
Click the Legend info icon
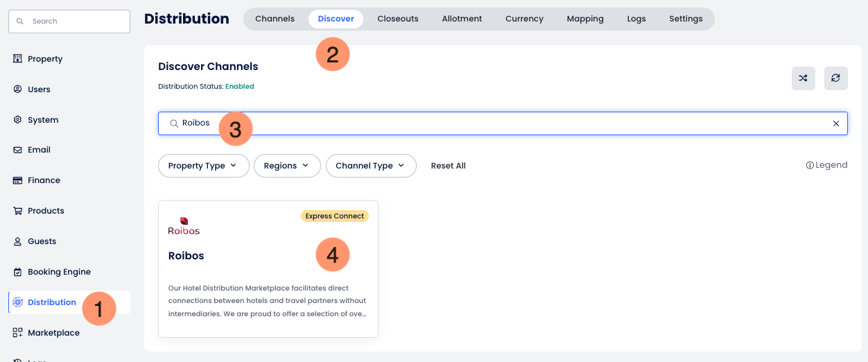810,165
